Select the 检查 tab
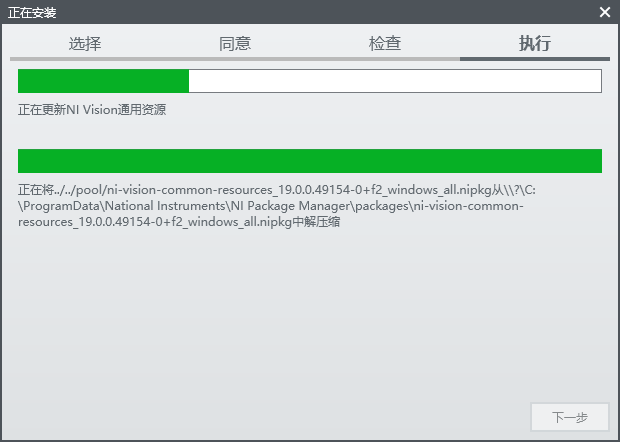The image size is (620, 442). pyautogui.click(x=385, y=43)
